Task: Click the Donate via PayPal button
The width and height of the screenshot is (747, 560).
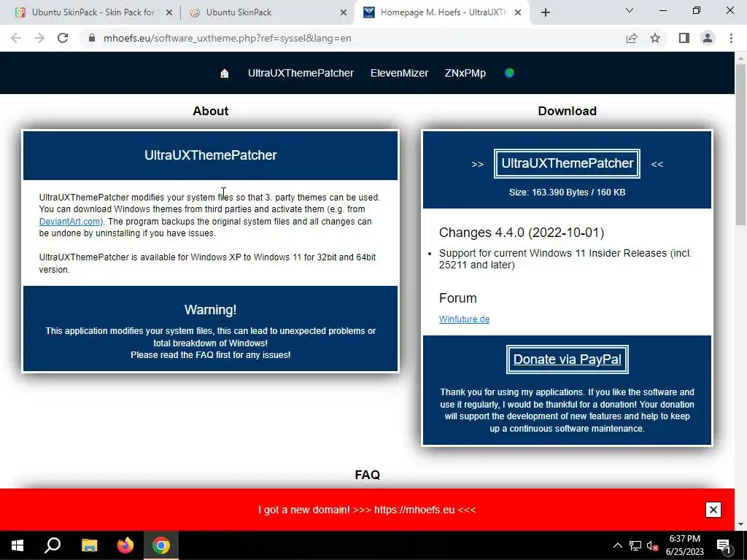Action: point(567,359)
